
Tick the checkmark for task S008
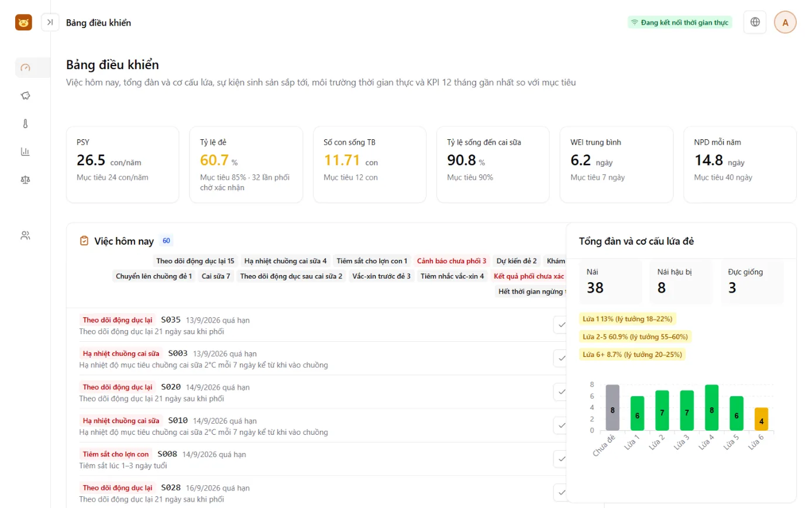point(561,459)
